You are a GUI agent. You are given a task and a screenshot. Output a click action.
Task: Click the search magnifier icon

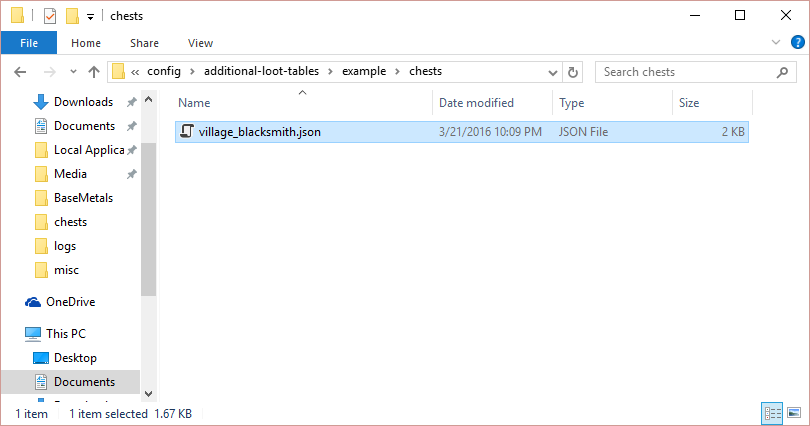783,72
